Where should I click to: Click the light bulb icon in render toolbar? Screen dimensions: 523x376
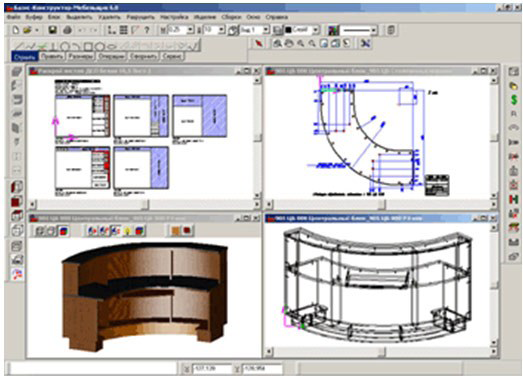click(x=127, y=231)
